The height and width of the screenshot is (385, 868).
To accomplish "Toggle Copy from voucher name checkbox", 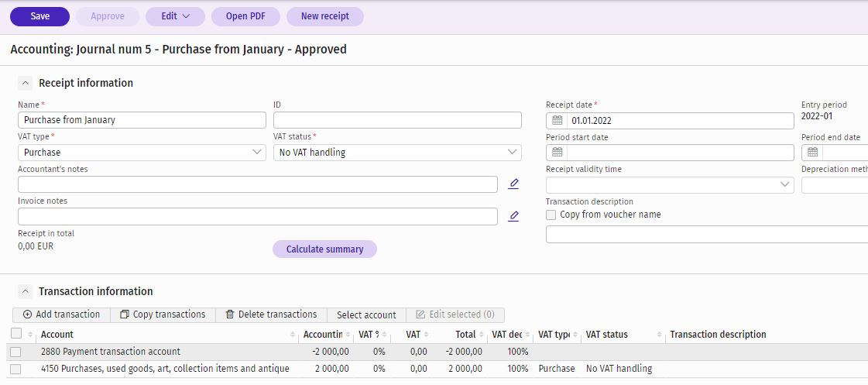I will tap(551, 215).
